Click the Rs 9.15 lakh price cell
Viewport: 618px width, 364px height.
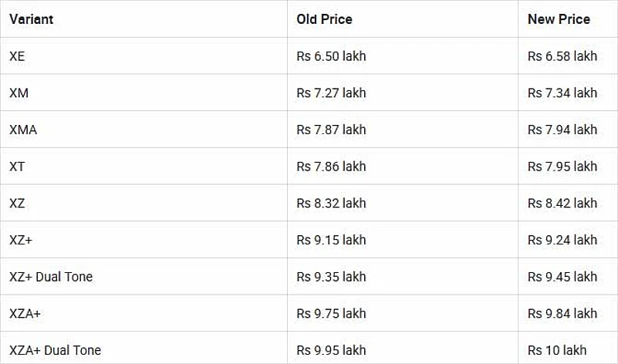point(331,240)
